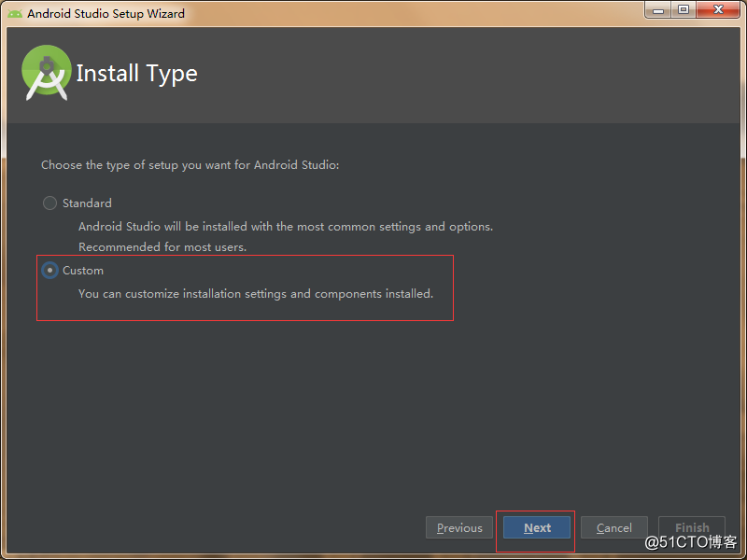Click the Next button
Viewport: 747px width, 560px height.
536,527
